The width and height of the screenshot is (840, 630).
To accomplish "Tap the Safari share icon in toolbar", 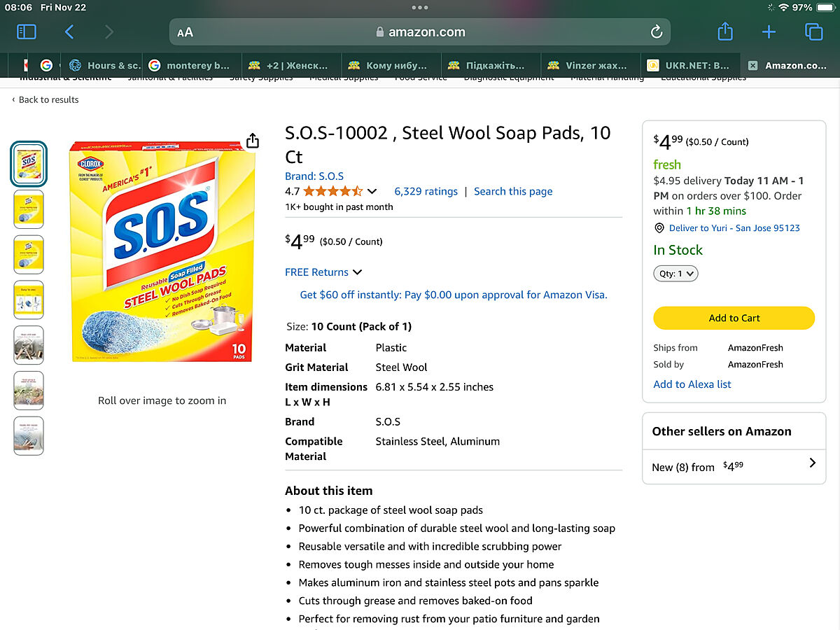I will [x=725, y=31].
